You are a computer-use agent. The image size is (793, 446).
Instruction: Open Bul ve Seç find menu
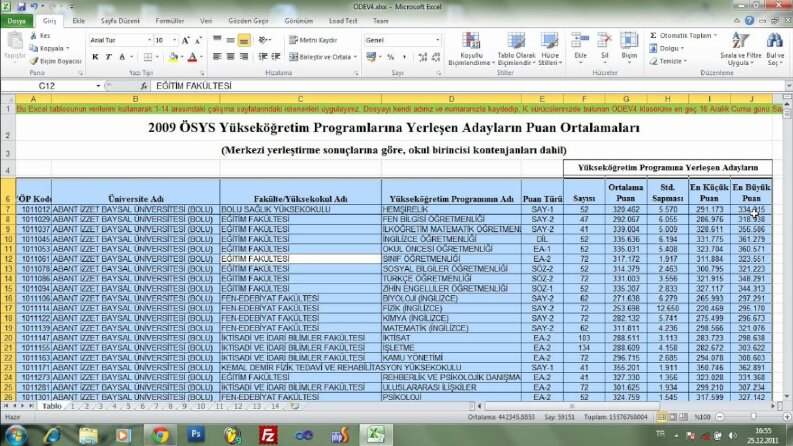coord(775,49)
